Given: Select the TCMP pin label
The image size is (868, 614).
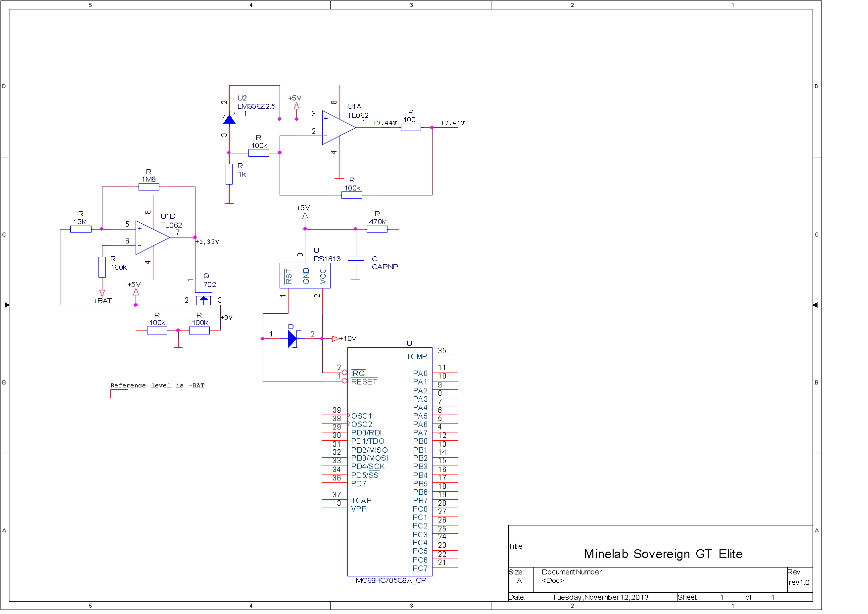Looking at the screenshot, I should [x=417, y=357].
